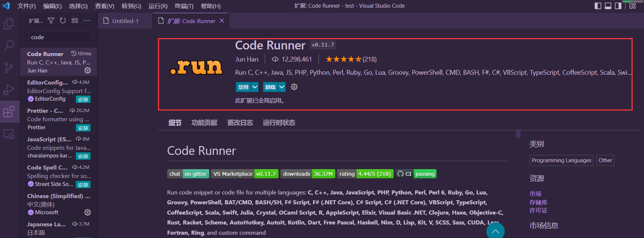Install JavaScript (ES...) snippets extension
Viewport: 644px width, 238px height.
pos(83,156)
